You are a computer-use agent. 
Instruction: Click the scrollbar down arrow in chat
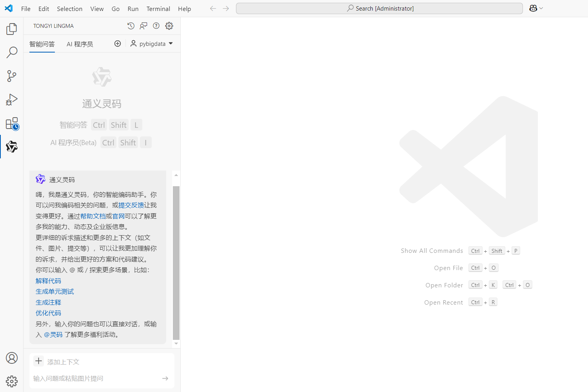click(176, 343)
